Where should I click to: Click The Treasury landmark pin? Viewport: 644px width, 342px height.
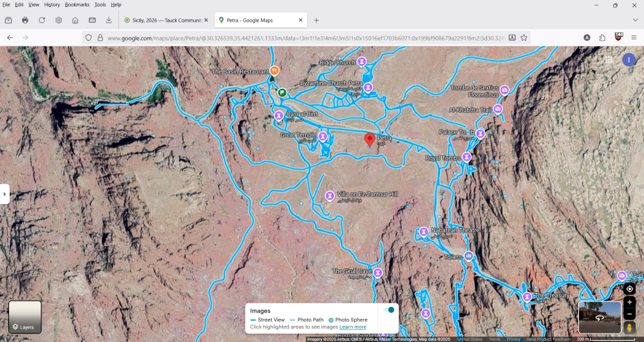coord(527,296)
